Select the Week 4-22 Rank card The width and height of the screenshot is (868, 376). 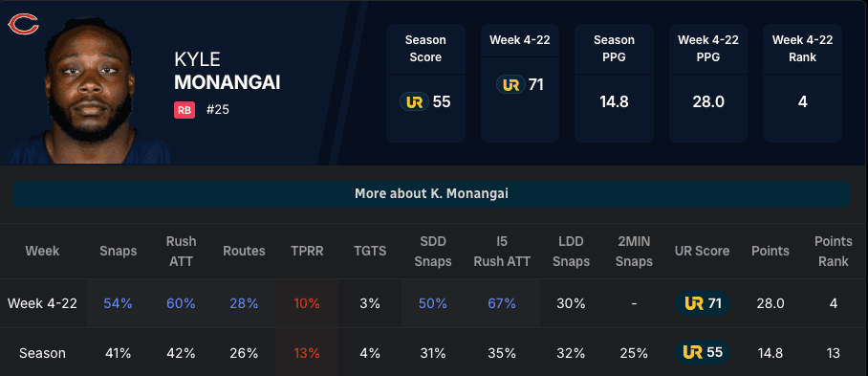point(802,83)
